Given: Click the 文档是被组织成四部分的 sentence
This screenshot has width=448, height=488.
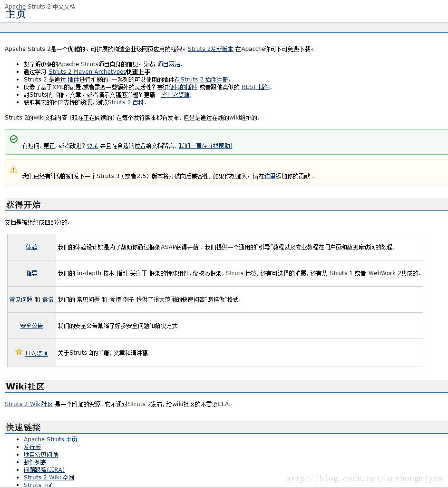Looking at the screenshot, I should tap(37, 222).
